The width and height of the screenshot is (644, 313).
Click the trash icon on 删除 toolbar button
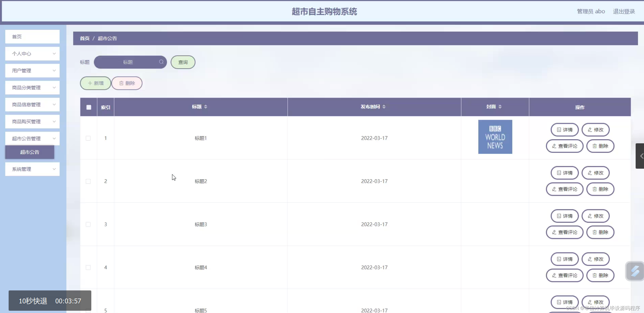[x=121, y=83]
